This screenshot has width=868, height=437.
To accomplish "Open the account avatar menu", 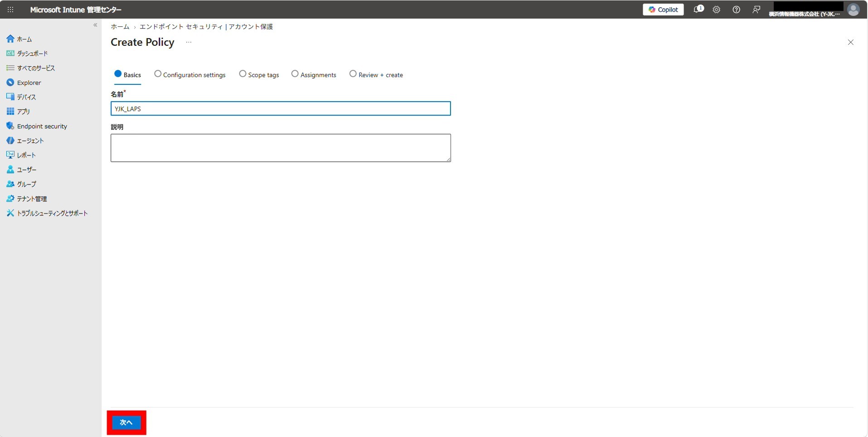I will coord(853,10).
